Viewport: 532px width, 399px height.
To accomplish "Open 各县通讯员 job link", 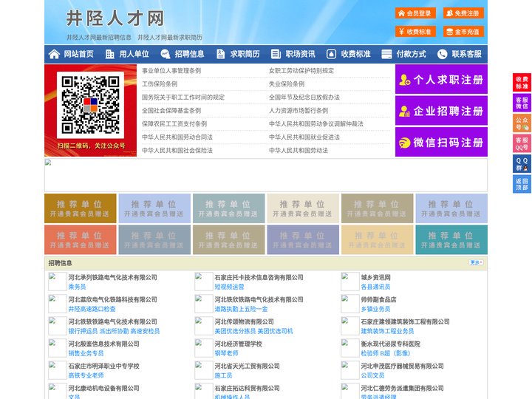I will coord(375,287).
